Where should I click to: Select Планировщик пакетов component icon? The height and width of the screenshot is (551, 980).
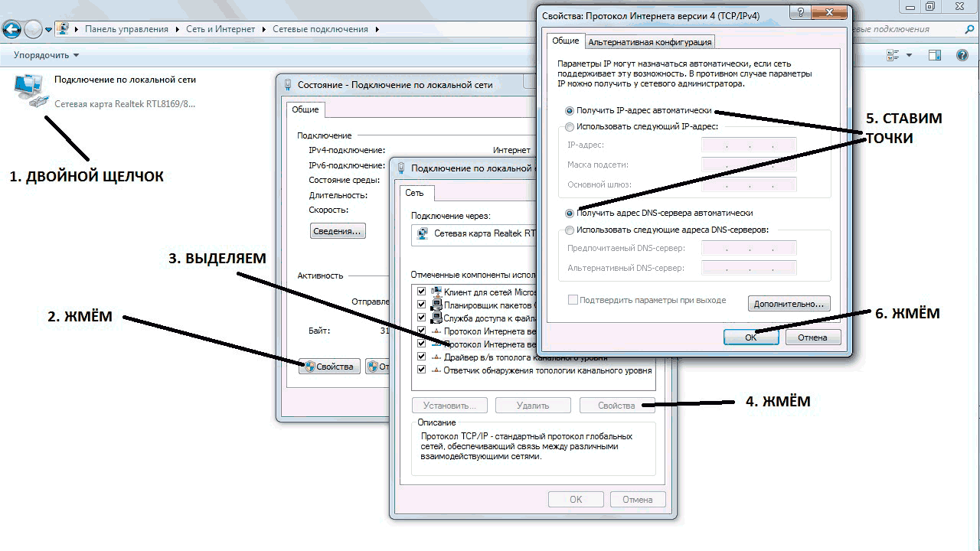click(x=436, y=305)
